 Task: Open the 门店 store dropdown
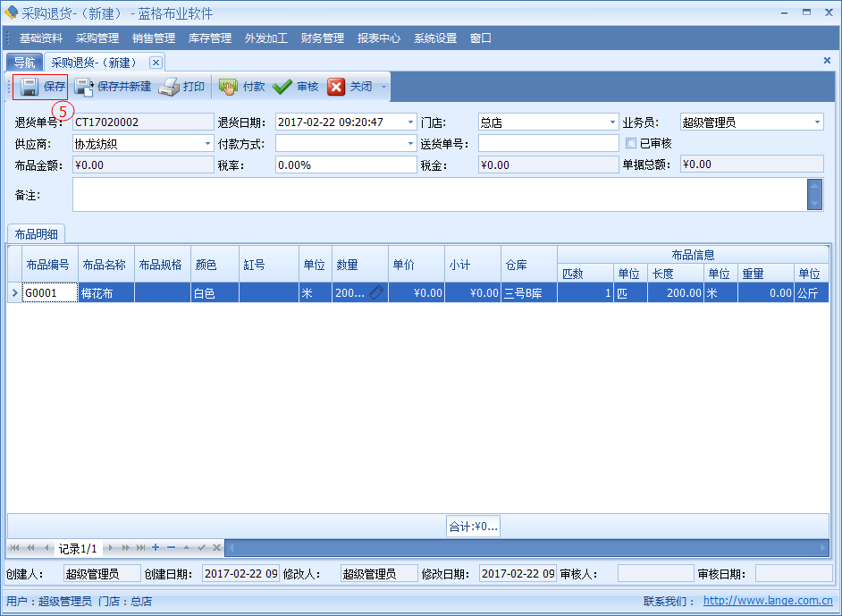coord(612,122)
